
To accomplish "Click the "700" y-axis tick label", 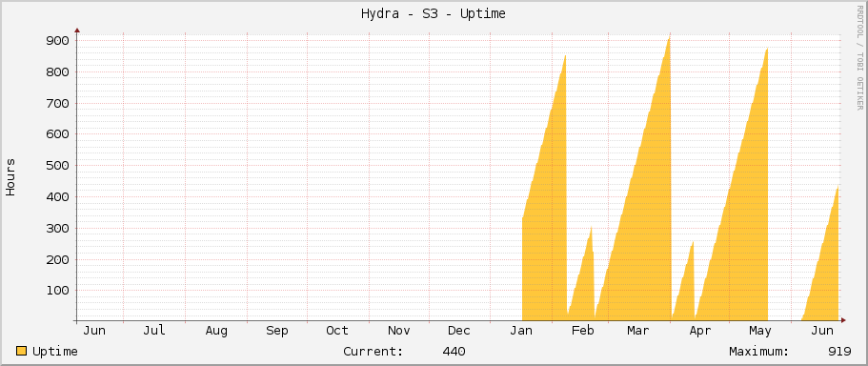I will pos(57,104).
